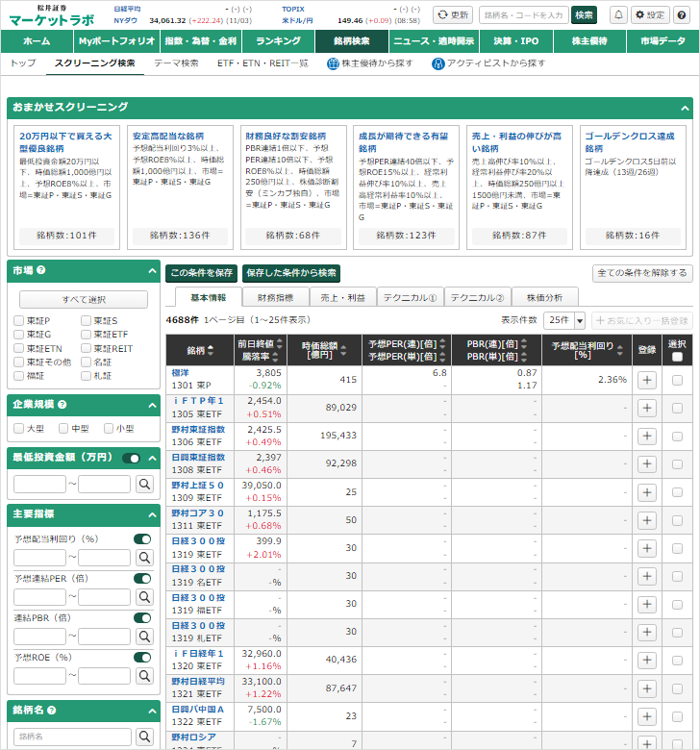Check the 東証S market checkbox
700x750 pixels.
coord(86,320)
